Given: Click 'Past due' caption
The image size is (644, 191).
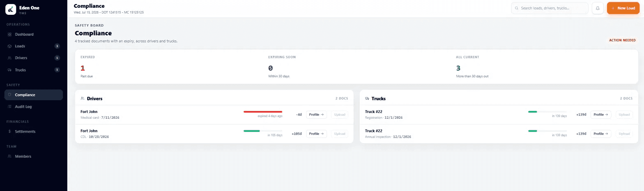Looking at the screenshot, I should [x=87, y=76].
